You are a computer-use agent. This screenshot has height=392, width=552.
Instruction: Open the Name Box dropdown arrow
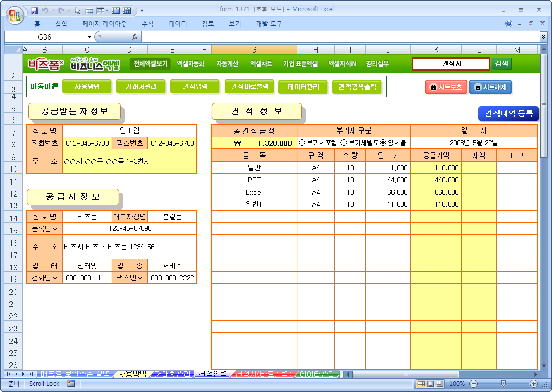tap(89, 37)
